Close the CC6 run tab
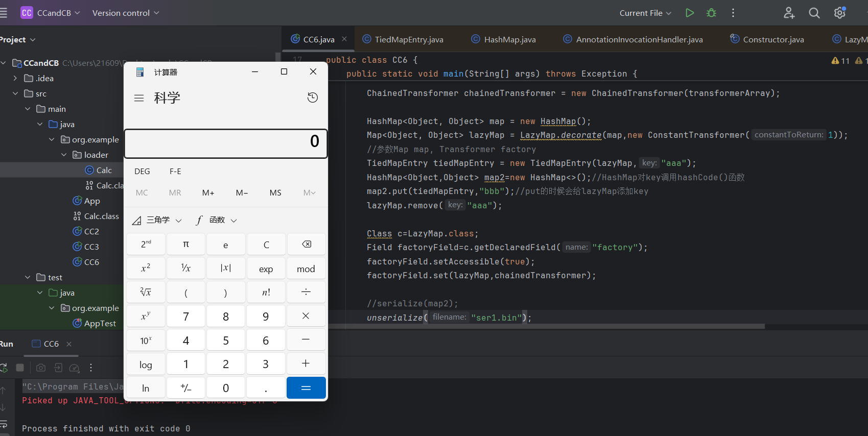 point(69,344)
